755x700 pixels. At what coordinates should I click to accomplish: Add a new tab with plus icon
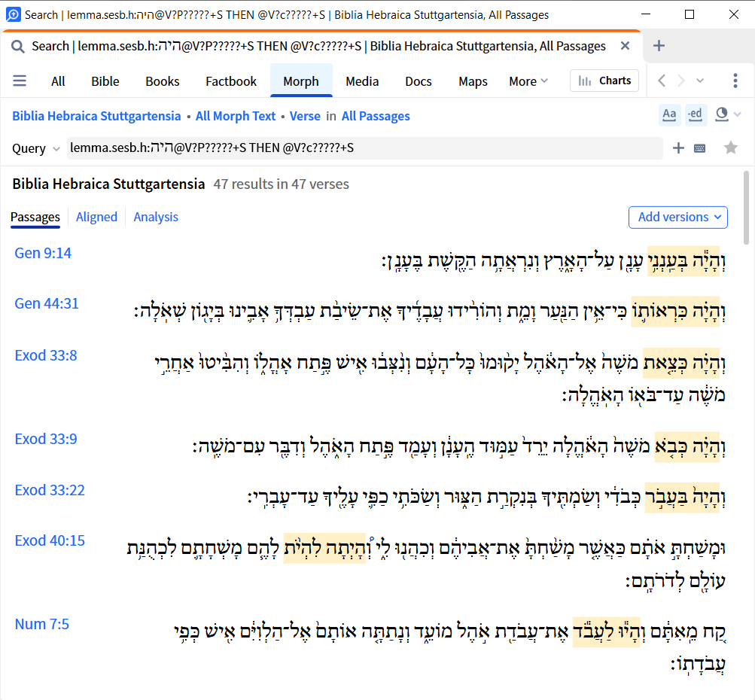click(x=659, y=46)
